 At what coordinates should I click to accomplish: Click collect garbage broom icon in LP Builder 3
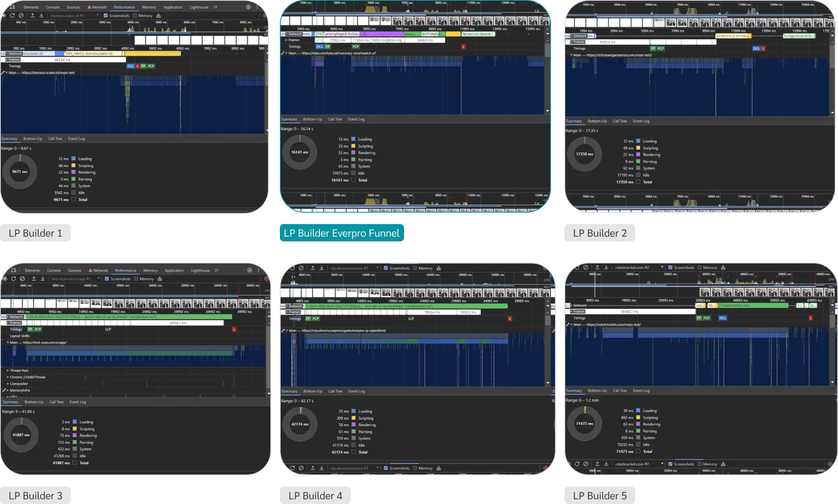coord(160,279)
